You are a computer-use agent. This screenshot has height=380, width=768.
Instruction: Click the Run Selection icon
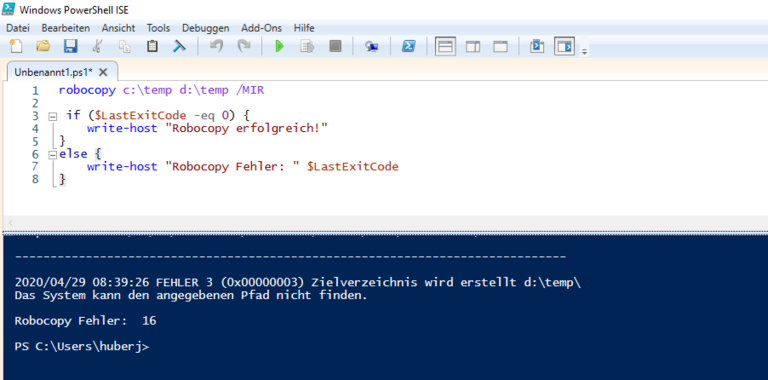point(307,47)
